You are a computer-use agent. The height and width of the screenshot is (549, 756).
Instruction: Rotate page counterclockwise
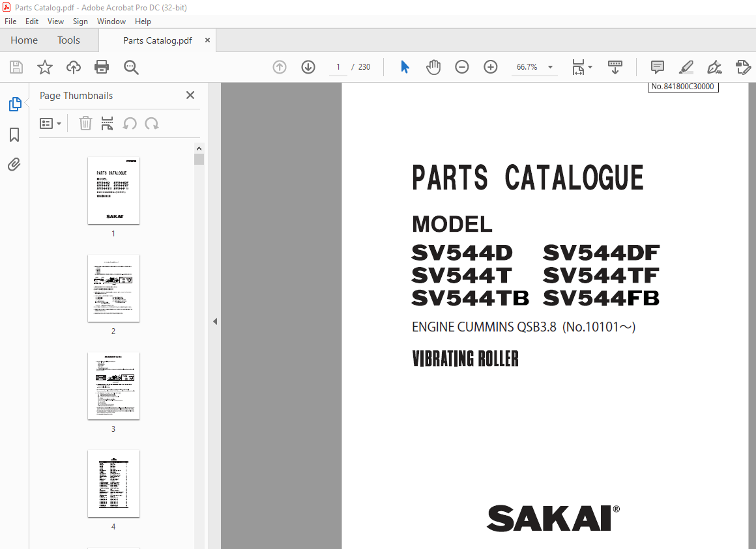(x=130, y=124)
